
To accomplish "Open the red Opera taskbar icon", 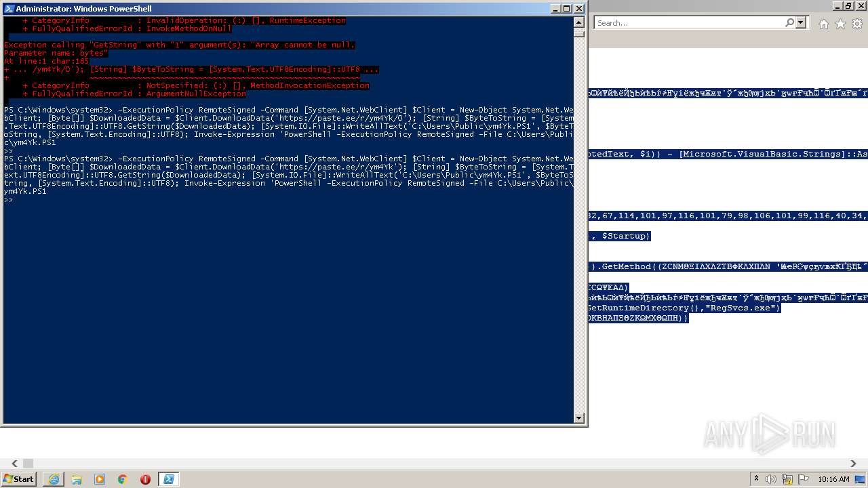I will pyautogui.click(x=145, y=479).
